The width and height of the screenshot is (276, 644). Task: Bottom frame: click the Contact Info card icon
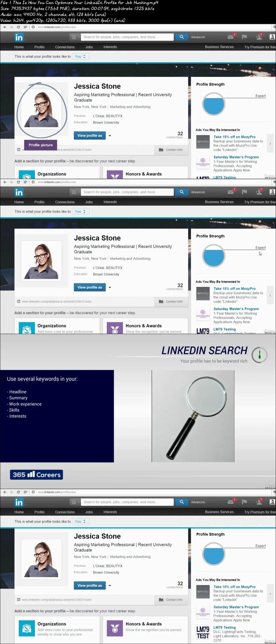coord(161,600)
